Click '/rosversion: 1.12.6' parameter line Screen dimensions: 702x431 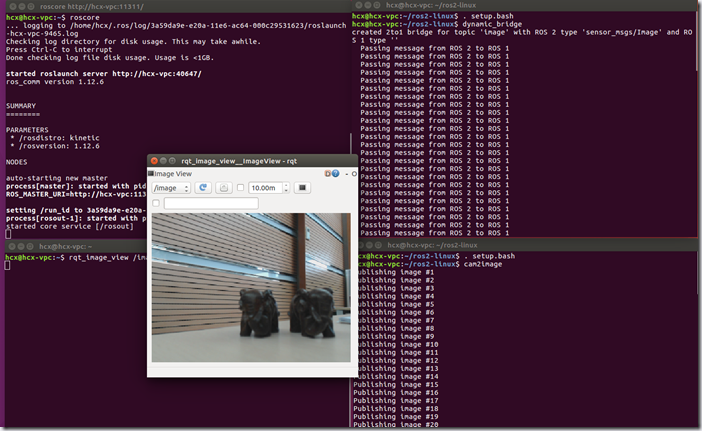(59, 146)
